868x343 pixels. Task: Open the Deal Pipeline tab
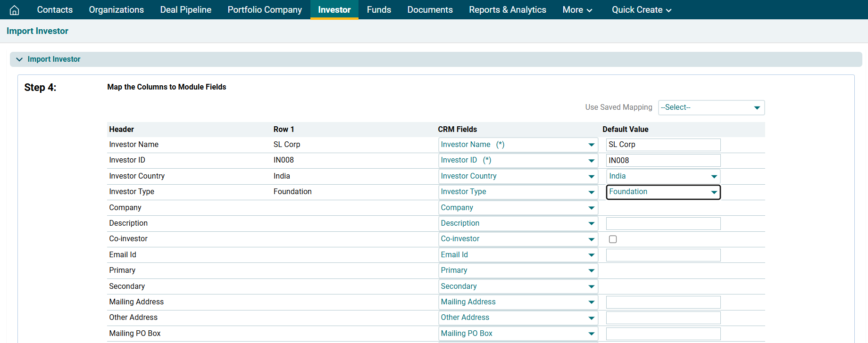(x=185, y=10)
